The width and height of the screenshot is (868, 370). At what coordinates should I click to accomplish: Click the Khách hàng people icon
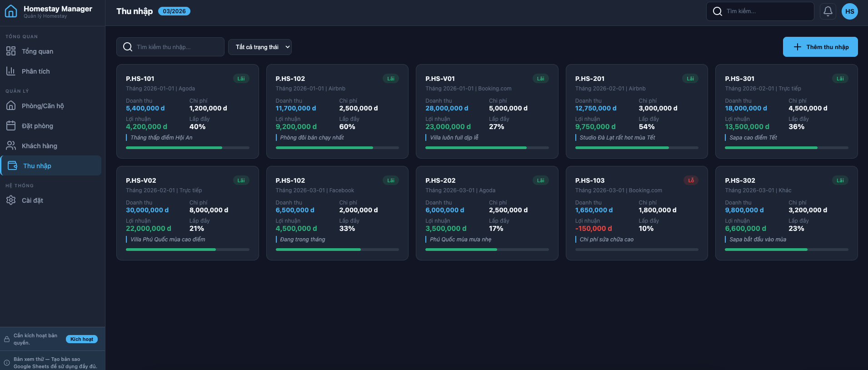11,146
